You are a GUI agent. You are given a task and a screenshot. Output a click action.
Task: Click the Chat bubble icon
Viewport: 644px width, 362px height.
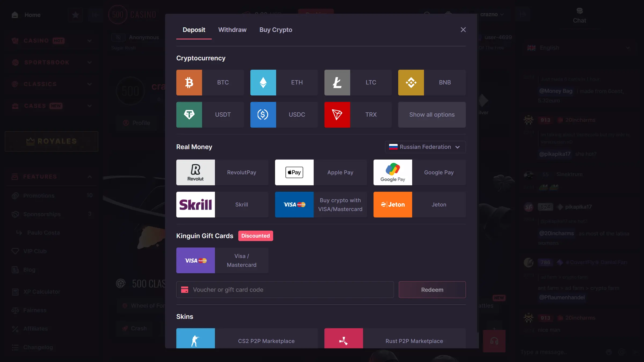[x=580, y=11]
